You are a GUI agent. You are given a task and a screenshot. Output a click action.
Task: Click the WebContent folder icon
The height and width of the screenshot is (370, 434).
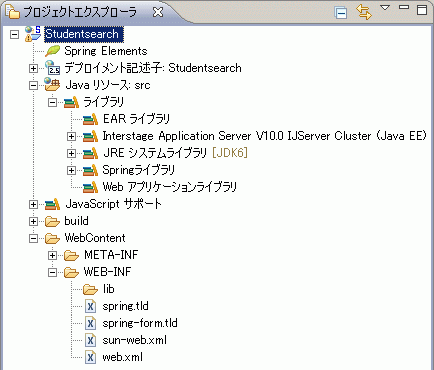52,238
